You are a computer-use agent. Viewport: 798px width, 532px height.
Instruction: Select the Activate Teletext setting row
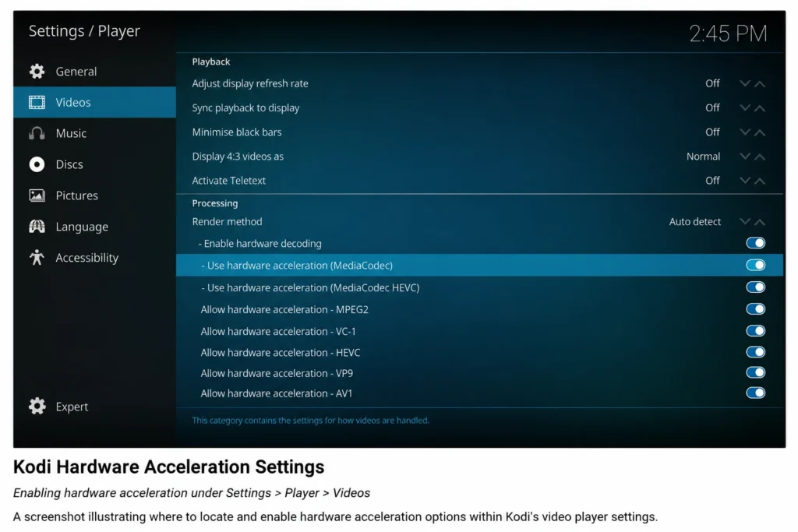pos(479,181)
